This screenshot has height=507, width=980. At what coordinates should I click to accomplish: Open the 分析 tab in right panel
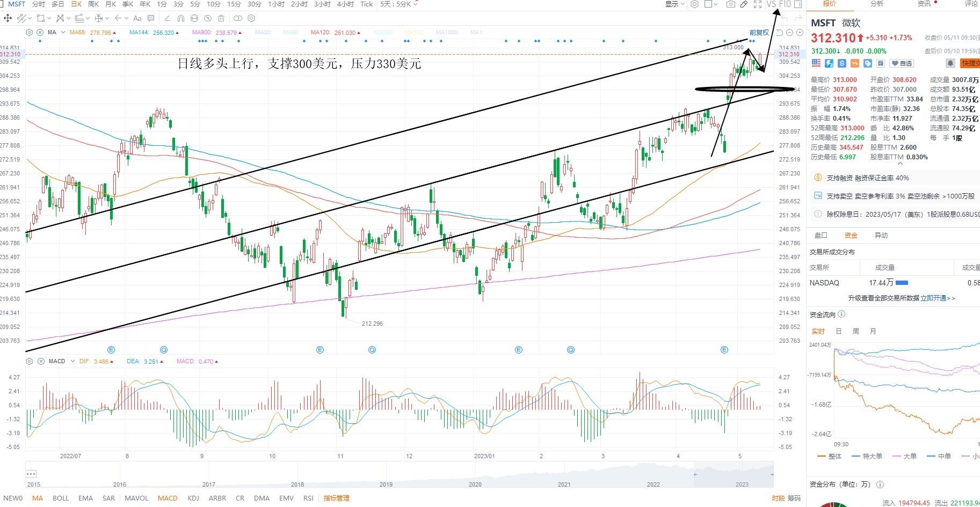877,4
